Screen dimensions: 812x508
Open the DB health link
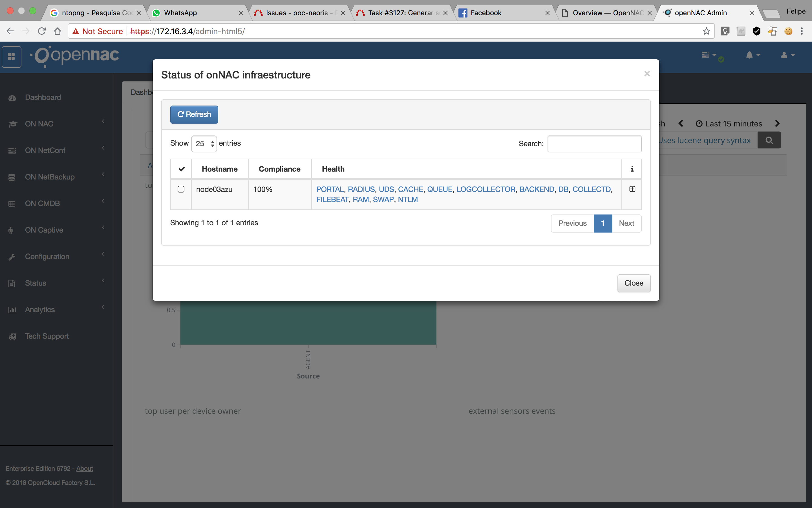pos(563,189)
